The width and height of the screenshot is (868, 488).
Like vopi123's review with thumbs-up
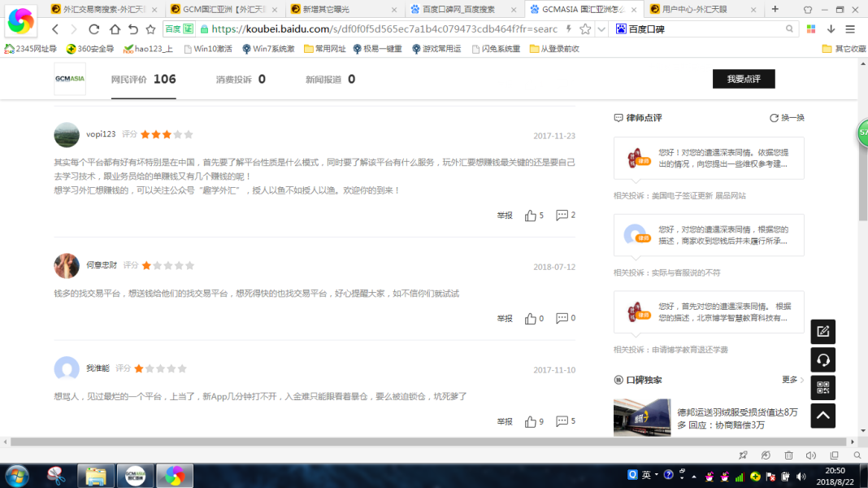tap(531, 216)
